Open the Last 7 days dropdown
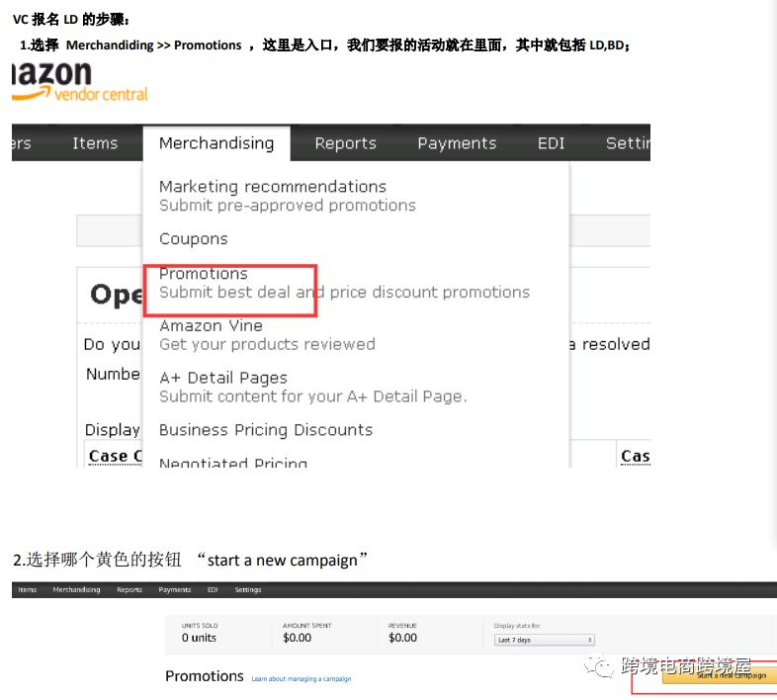Screen dimensions: 777x700 point(544,640)
